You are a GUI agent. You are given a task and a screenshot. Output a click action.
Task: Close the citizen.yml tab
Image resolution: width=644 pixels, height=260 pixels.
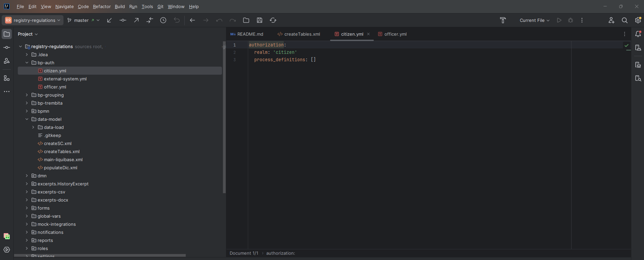point(368,34)
